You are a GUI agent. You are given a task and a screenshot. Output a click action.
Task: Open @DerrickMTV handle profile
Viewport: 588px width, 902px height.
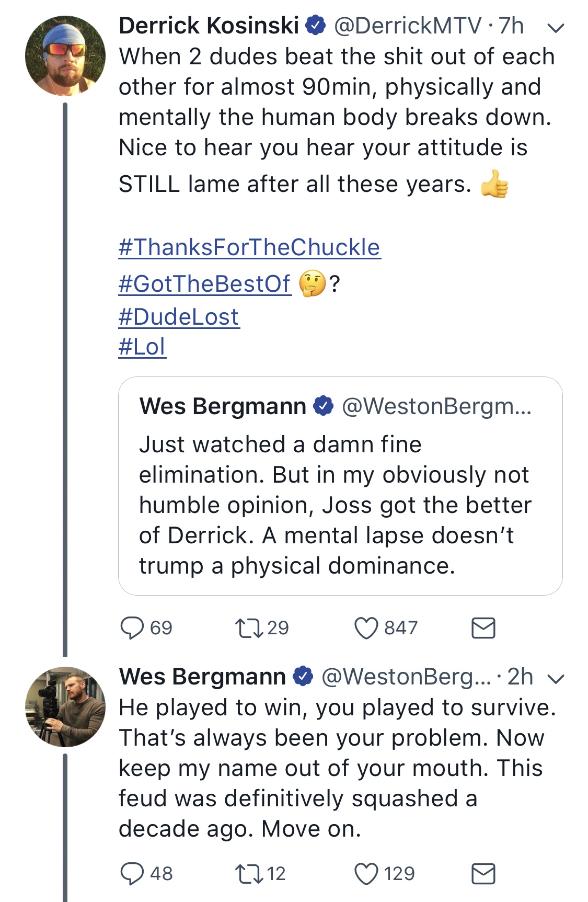click(408, 26)
